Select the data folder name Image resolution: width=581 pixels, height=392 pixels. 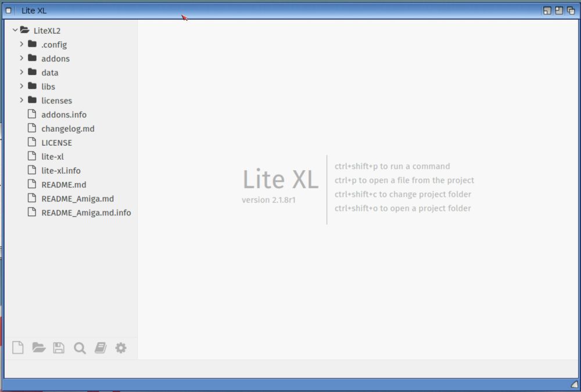49,73
